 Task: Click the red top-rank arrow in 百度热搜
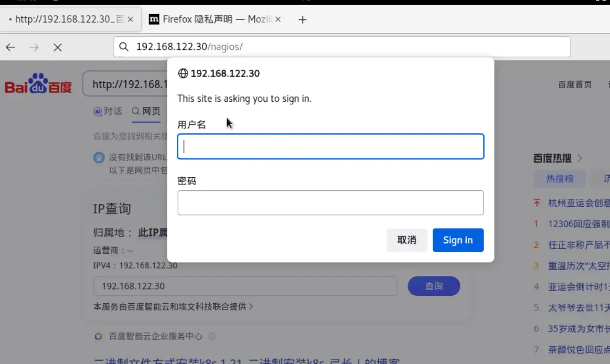pos(536,203)
